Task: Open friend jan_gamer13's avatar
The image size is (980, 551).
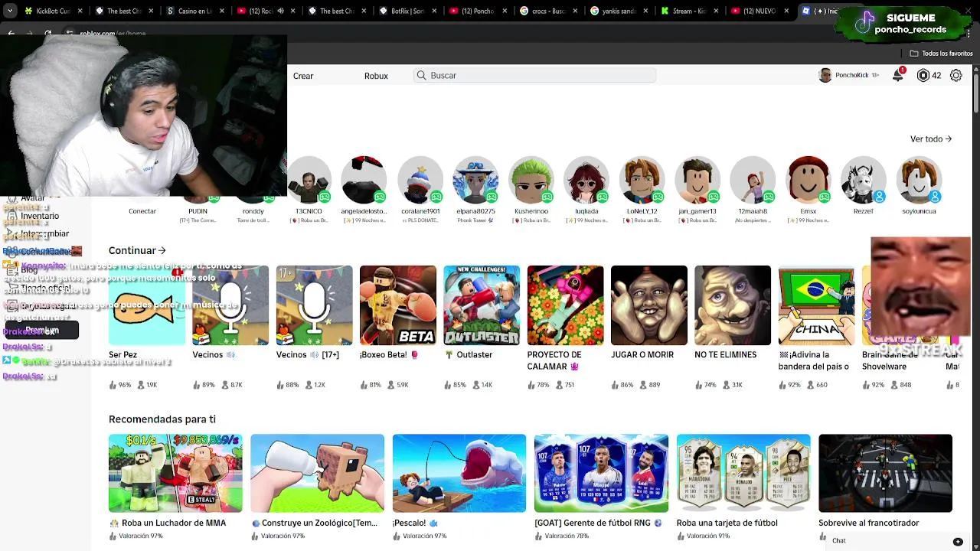Action: (697, 181)
